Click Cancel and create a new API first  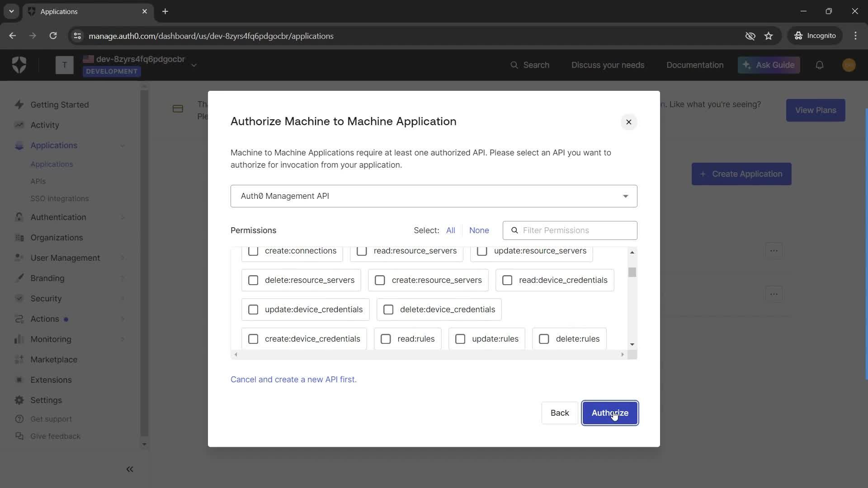click(x=293, y=380)
